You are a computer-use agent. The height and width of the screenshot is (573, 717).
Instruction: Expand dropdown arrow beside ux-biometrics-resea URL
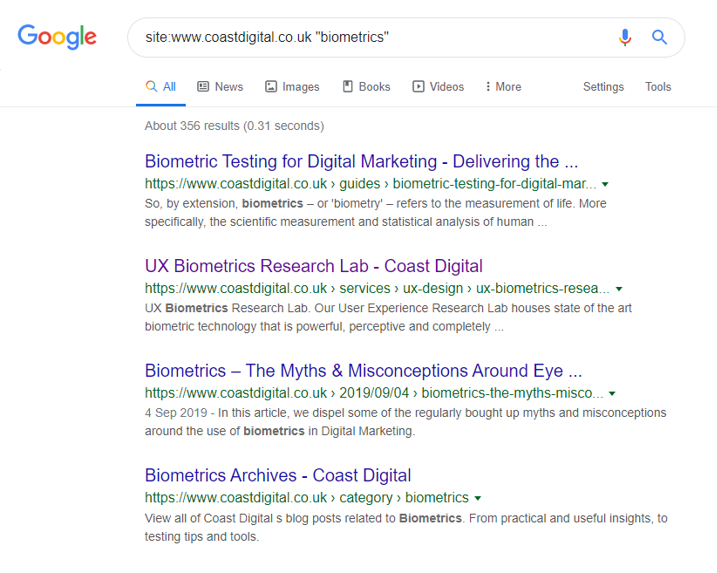(619, 289)
